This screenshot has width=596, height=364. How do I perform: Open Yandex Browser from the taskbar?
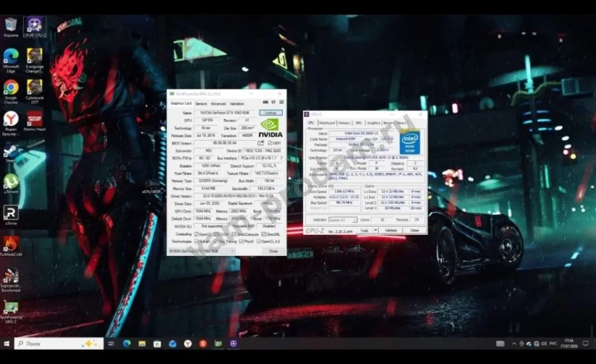click(188, 344)
